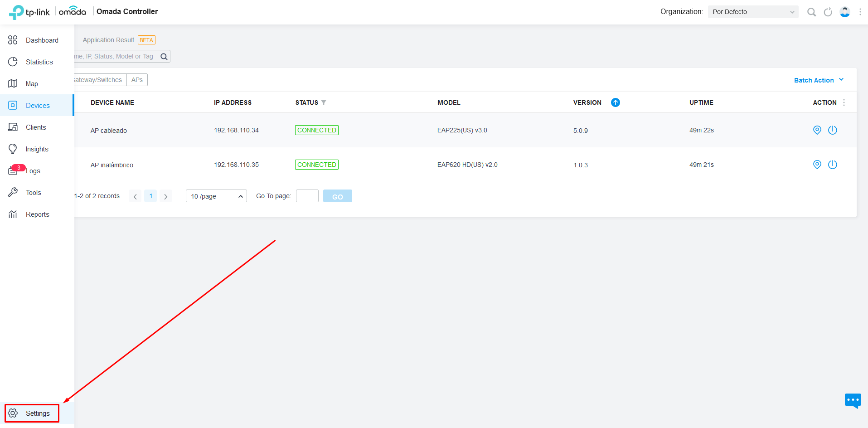This screenshot has width=868, height=428.
Task: Open Logs from the sidebar
Action: point(33,171)
